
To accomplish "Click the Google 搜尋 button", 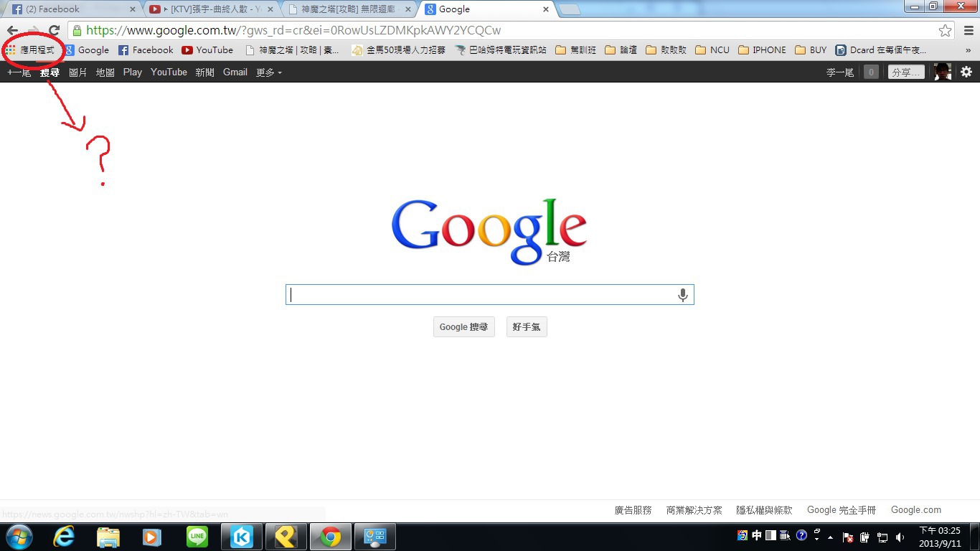I will pos(464,327).
